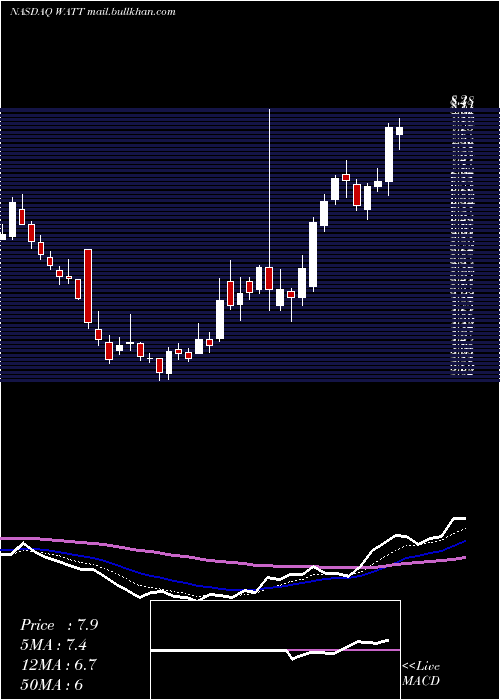Viewport: 500px width, 700px height.
Task: Click the large white candle near the chart's right edge
Action: click(389, 154)
